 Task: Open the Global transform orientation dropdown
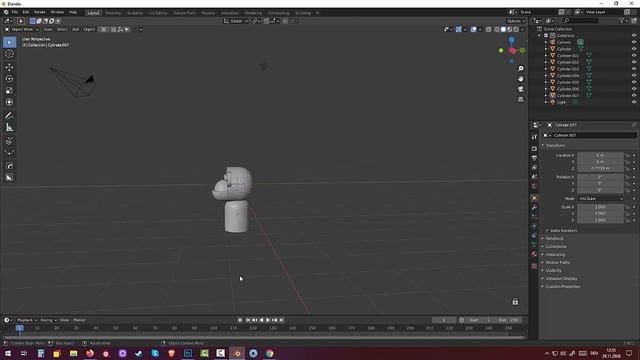point(236,21)
